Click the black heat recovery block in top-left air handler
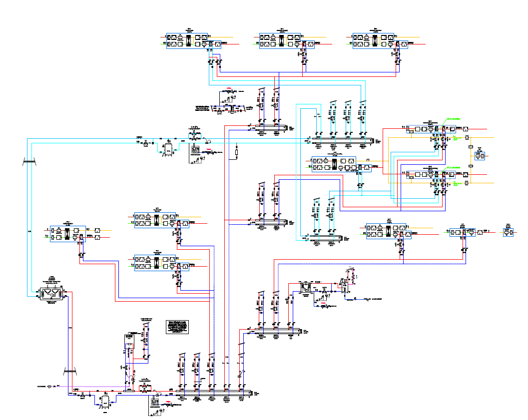The width and height of the screenshot is (528, 420). pyautogui.click(x=189, y=41)
